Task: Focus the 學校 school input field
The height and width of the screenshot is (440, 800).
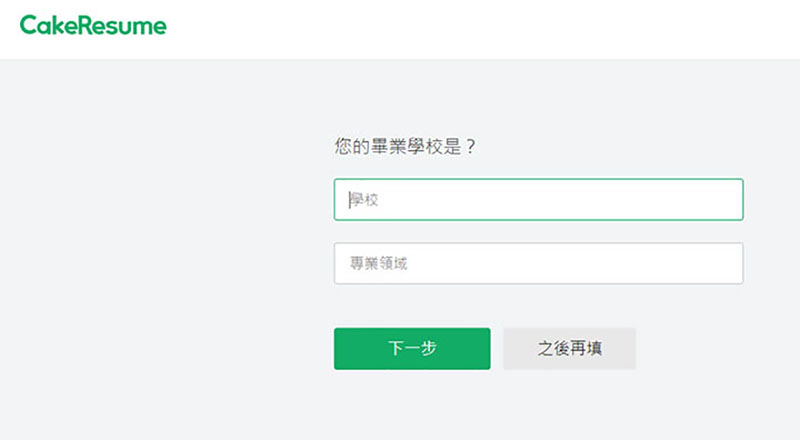Action: [538, 200]
